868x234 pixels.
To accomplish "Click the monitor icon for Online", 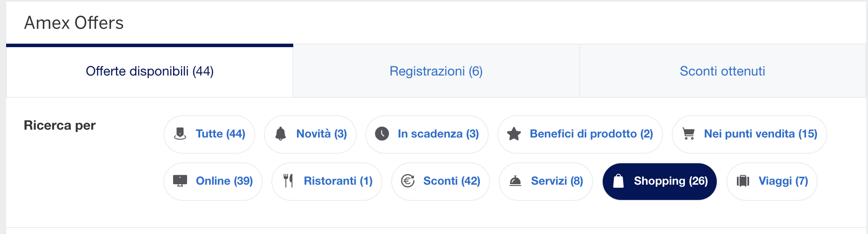I will point(180,181).
